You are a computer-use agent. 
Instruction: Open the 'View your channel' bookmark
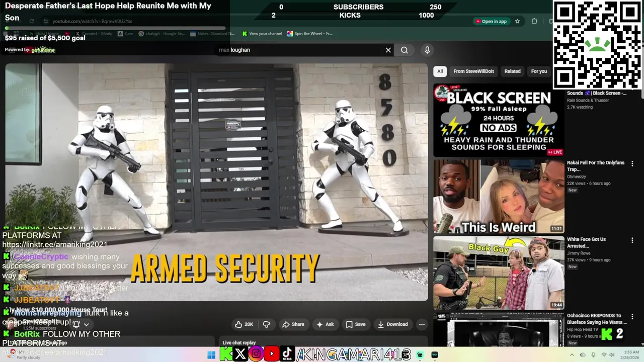pos(262,34)
